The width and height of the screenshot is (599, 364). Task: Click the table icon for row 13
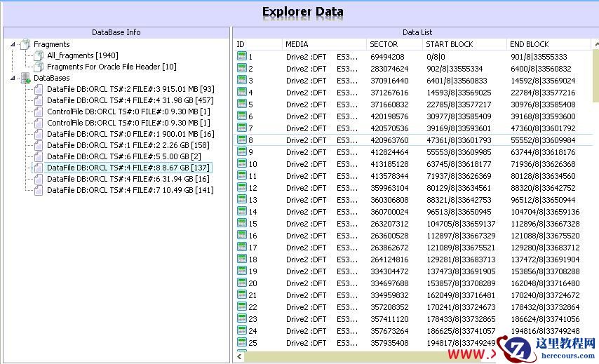(x=242, y=199)
